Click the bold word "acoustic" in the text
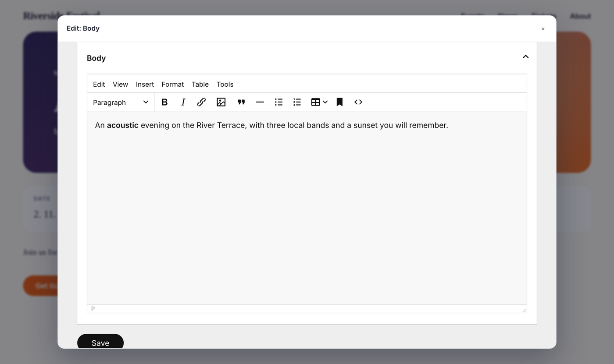The width and height of the screenshot is (614, 364). [x=123, y=125]
